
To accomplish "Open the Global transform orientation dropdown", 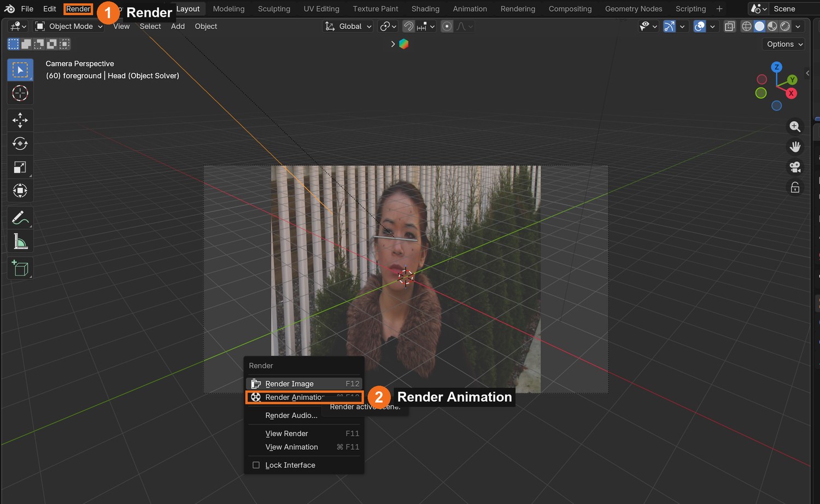I will [x=348, y=26].
